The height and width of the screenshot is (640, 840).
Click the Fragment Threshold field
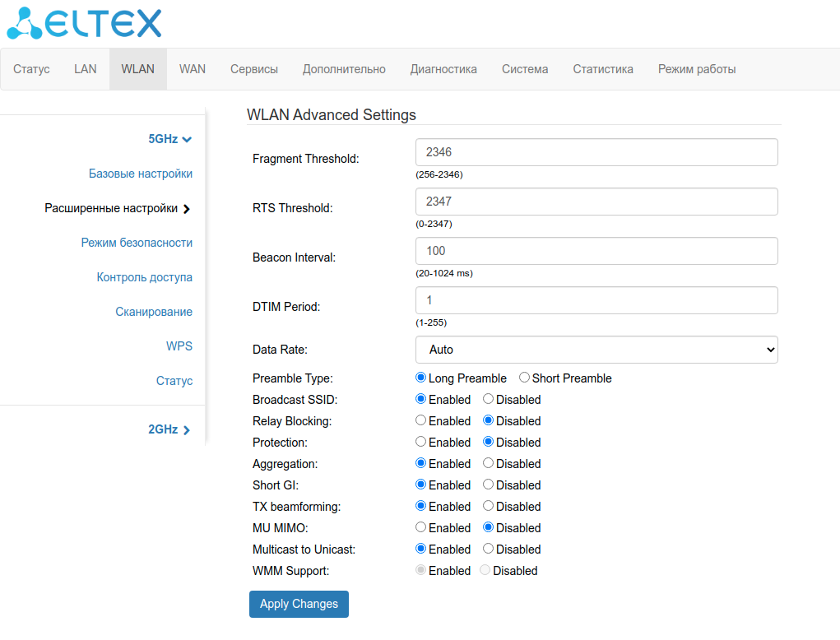pyautogui.click(x=596, y=152)
